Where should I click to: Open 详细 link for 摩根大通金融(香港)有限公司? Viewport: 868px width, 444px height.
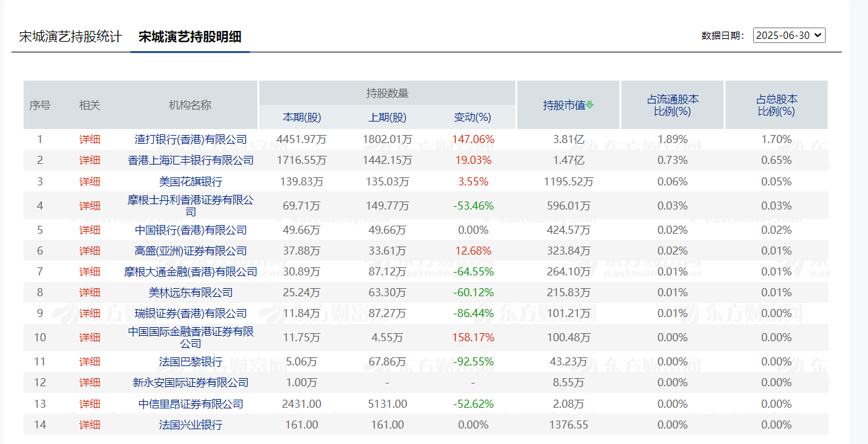(x=89, y=271)
